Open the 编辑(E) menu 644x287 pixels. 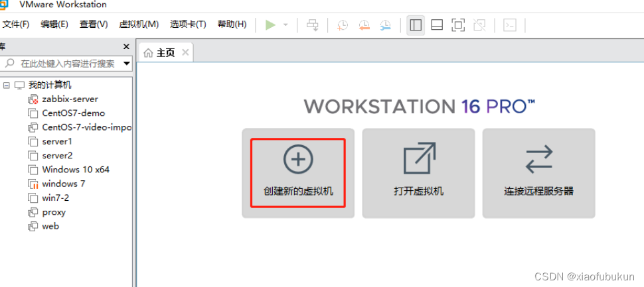coord(54,25)
